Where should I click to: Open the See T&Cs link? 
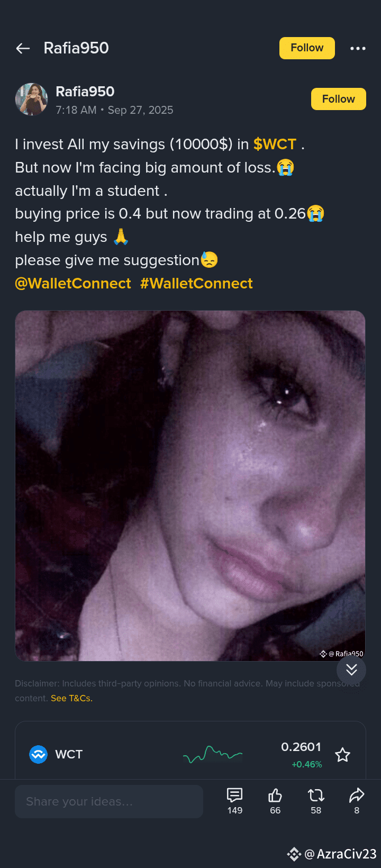[x=71, y=698]
